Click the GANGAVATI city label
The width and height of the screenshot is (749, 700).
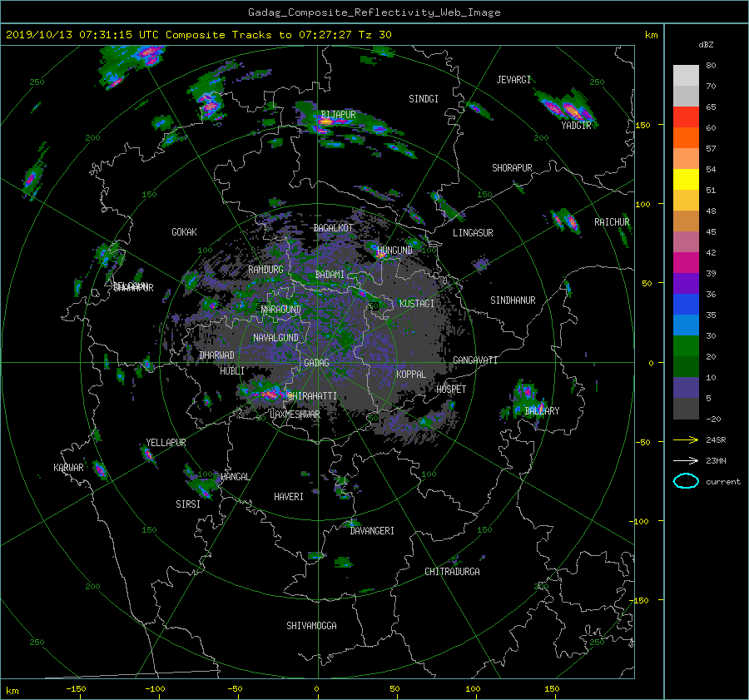475,360
